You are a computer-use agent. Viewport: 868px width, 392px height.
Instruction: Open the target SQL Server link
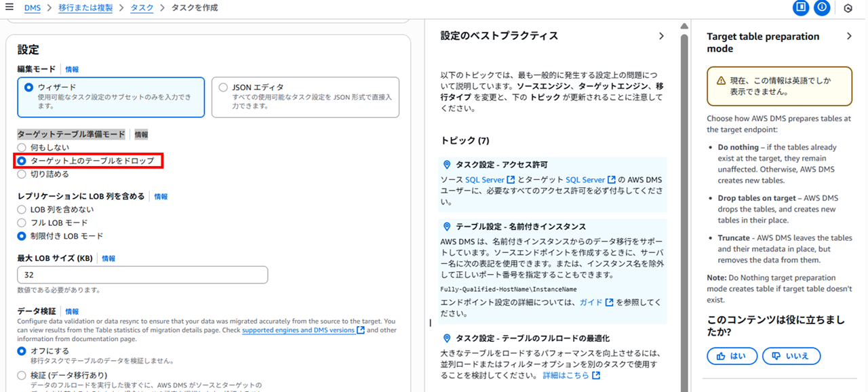pyautogui.click(x=591, y=180)
